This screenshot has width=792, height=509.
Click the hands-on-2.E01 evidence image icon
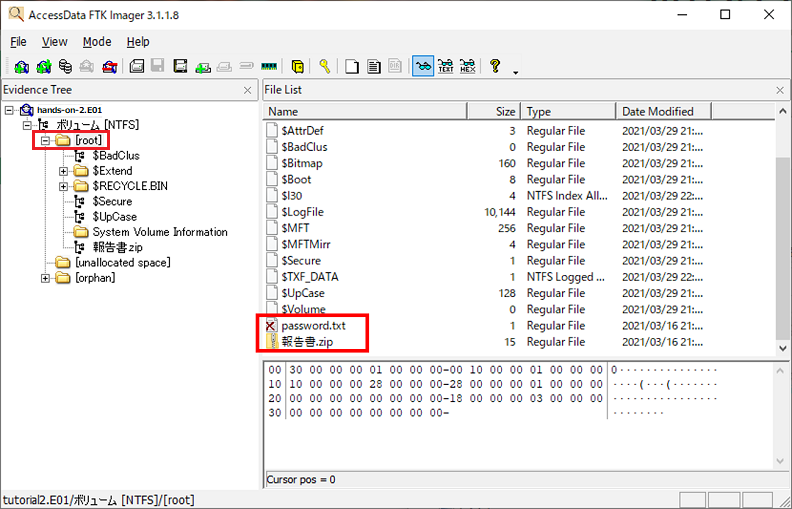click(26, 110)
